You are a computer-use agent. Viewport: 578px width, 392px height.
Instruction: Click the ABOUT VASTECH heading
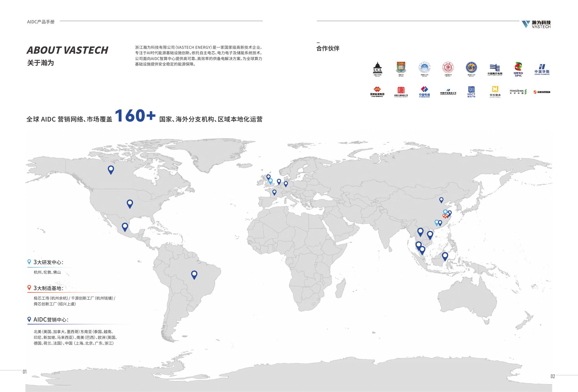point(67,50)
